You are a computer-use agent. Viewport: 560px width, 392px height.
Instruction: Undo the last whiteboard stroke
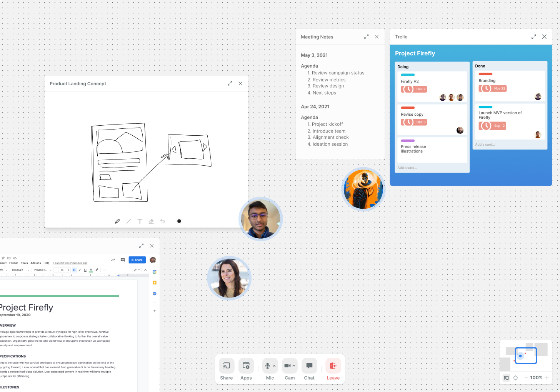pos(162,221)
